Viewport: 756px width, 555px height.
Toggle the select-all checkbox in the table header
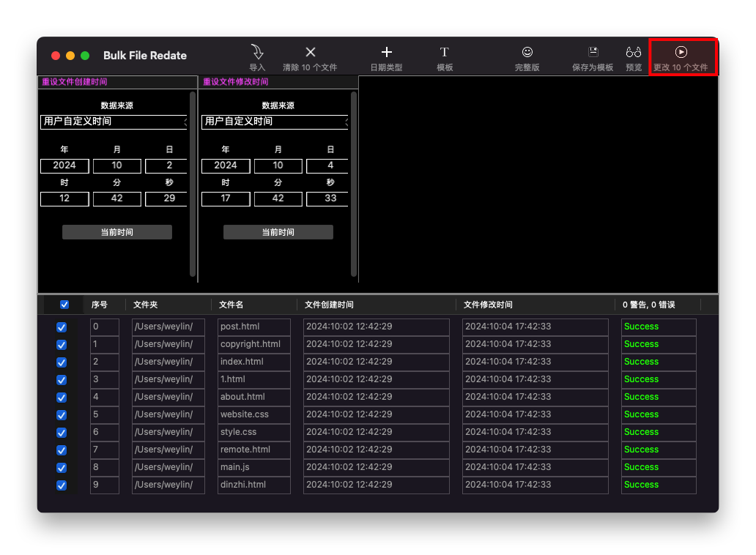pyautogui.click(x=64, y=305)
